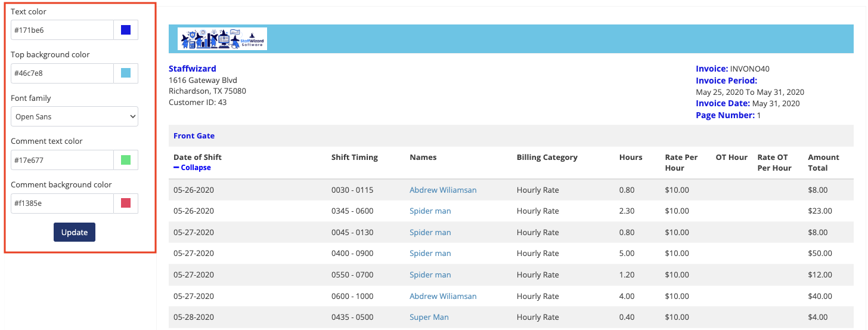Click Spider man link for 0550 - 0700 shift

tap(430, 275)
